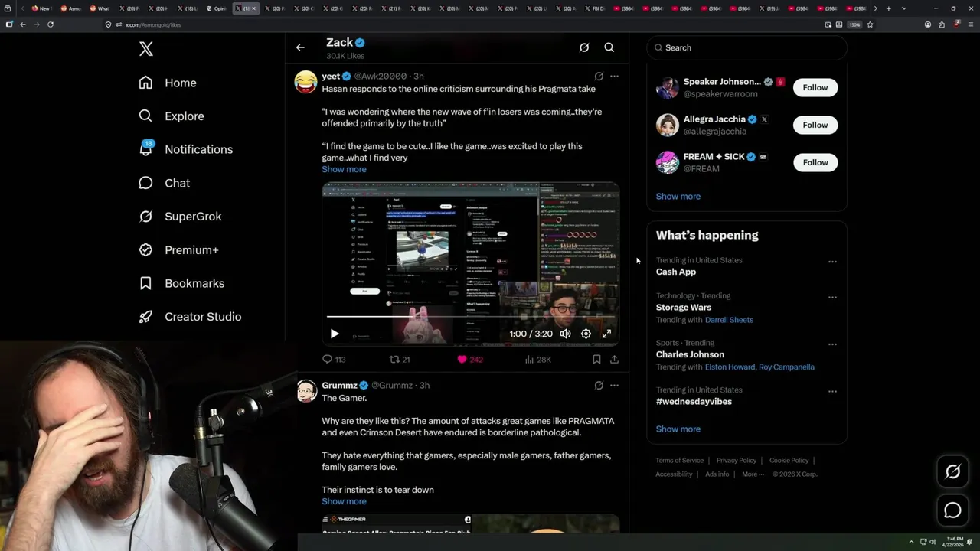The width and height of the screenshot is (980, 551).
Task: Reply to yeet's post
Action: tap(334, 360)
